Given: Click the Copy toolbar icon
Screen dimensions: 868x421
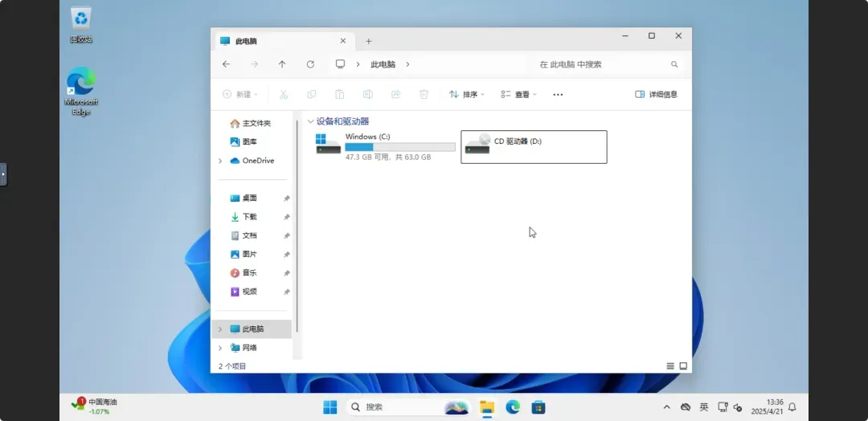Looking at the screenshot, I should 312,95.
